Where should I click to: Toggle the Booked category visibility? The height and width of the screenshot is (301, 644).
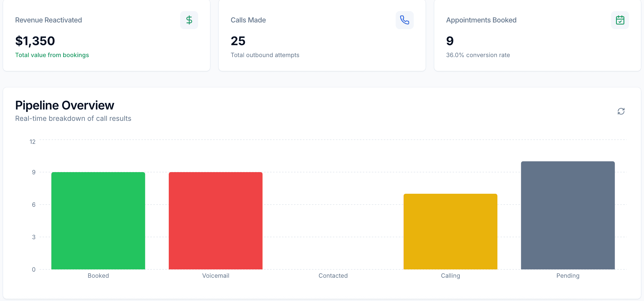point(98,276)
